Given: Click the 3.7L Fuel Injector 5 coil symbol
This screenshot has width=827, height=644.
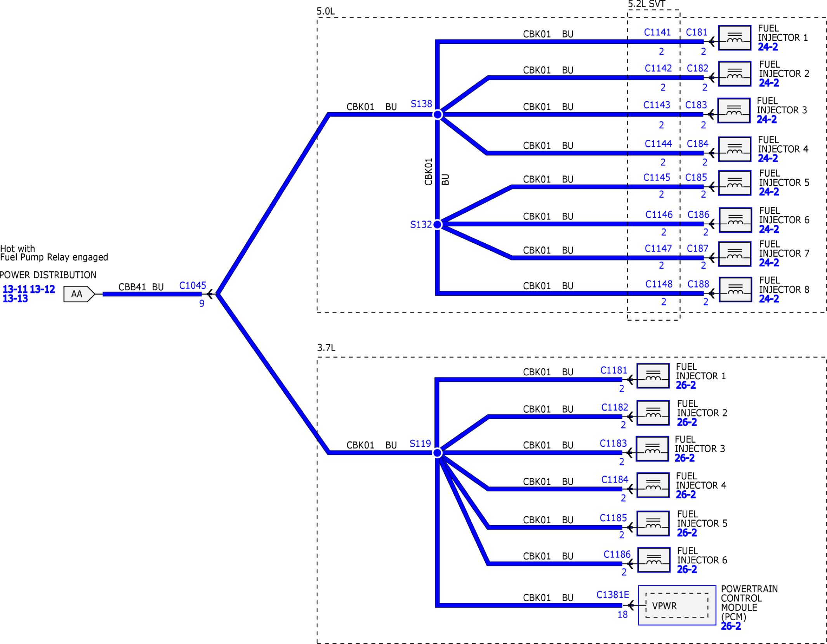Looking at the screenshot, I should point(653,523).
